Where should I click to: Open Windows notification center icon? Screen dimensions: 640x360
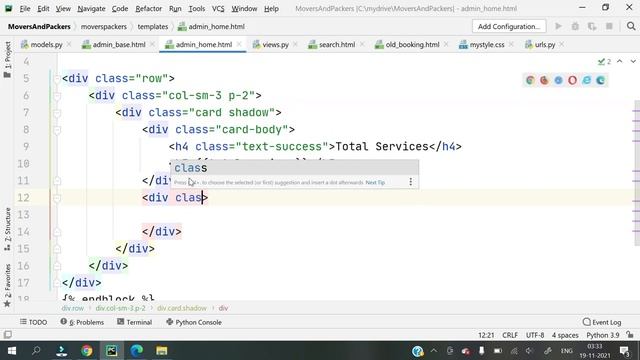[x=624, y=351]
